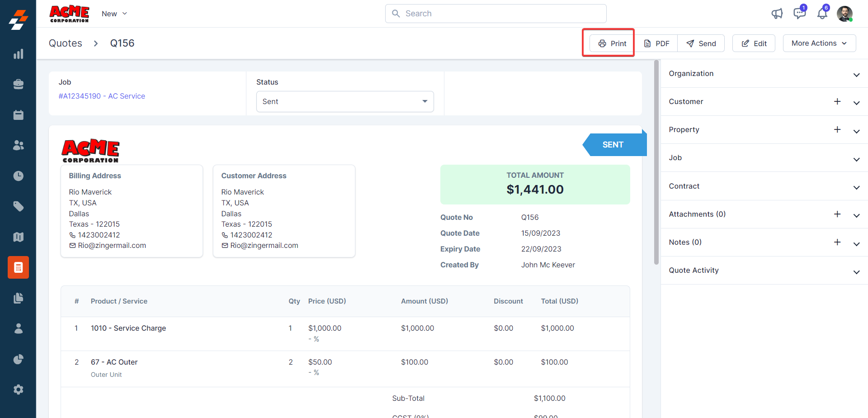868x418 pixels.
Task: Open job link #A12345190 - AC Service
Action: pyautogui.click(x=102, y=96)
